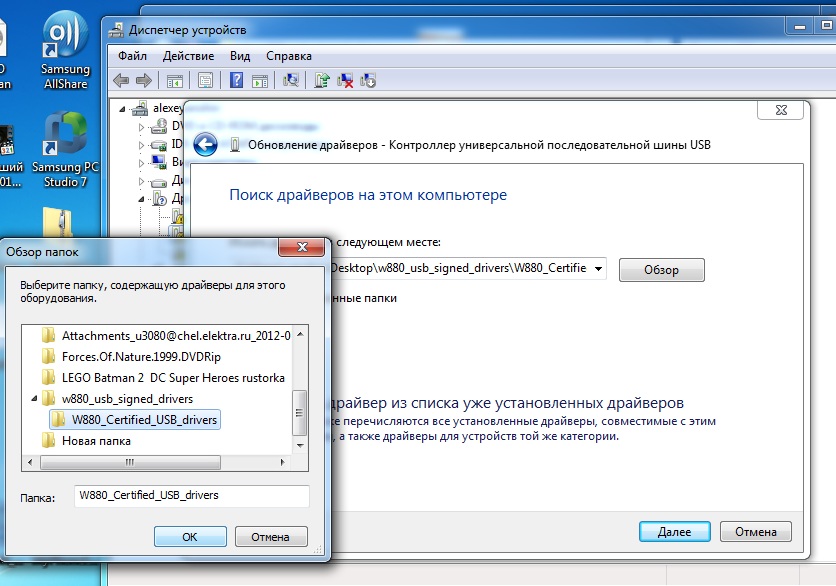The width and height of the screenshot is (836, 586).
Task: Click the properties toolbar icon
Action: [205, 81]
